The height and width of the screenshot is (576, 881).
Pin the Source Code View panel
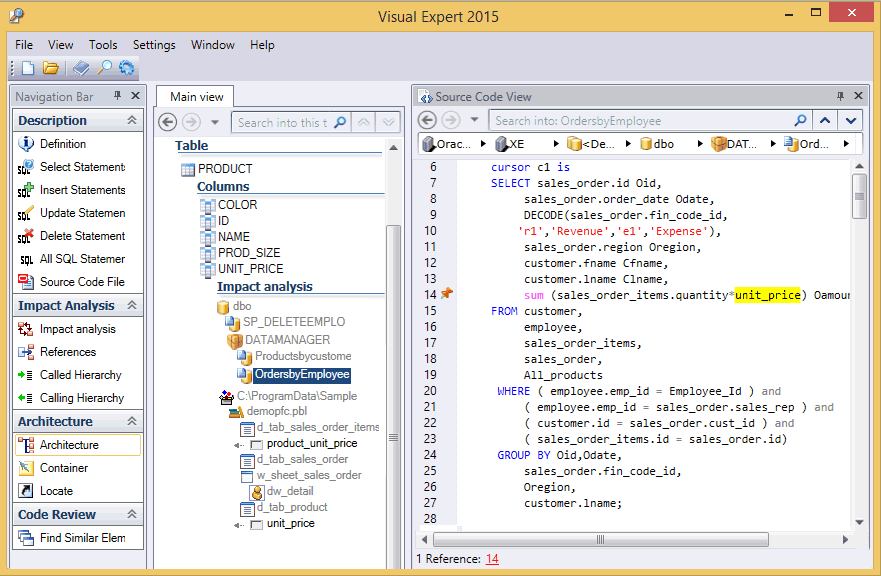click(840, 96)
